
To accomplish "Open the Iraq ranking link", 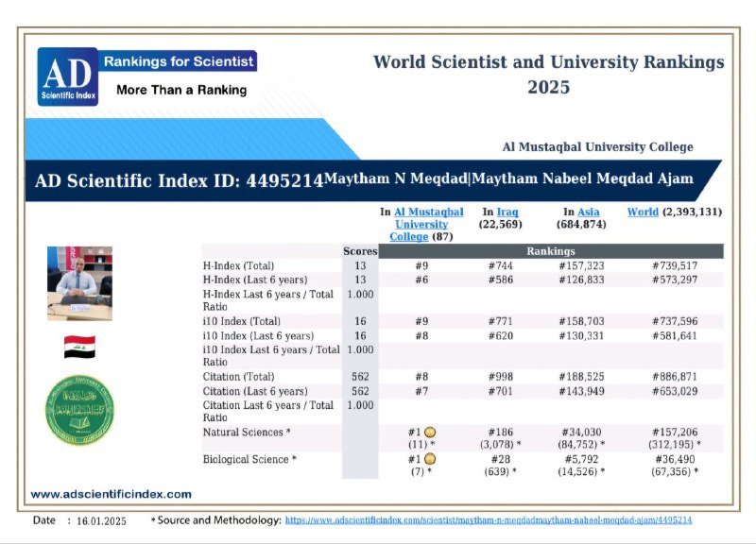I will click(507, 212).
